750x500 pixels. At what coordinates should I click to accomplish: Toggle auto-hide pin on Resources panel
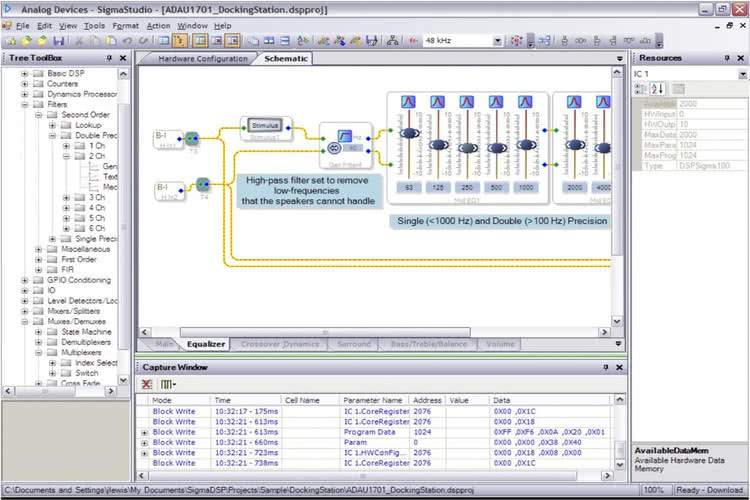click(x=727, y=59)
